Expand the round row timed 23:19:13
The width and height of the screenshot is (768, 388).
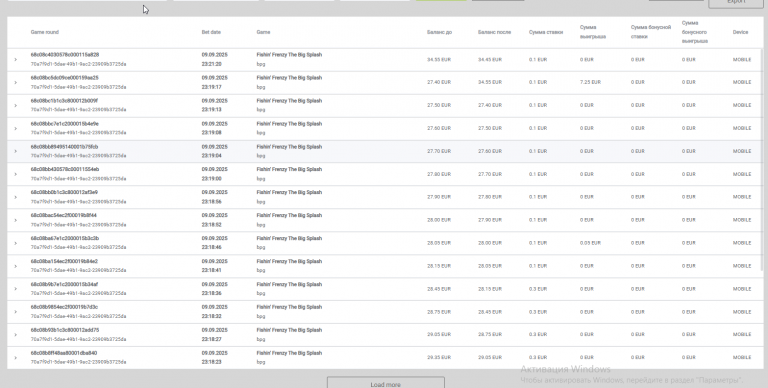pyautogui.click(x=16, y=105)
